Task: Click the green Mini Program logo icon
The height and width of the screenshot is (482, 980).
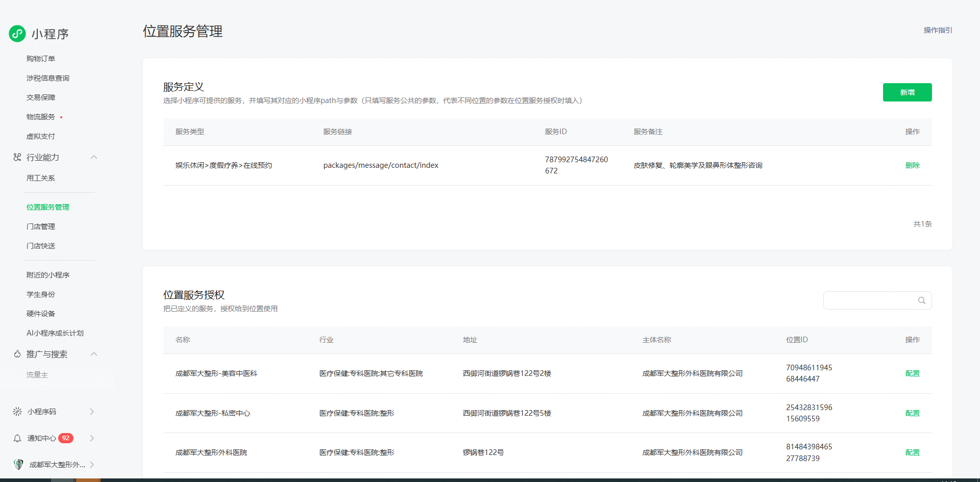Action: tap(17, 34)
